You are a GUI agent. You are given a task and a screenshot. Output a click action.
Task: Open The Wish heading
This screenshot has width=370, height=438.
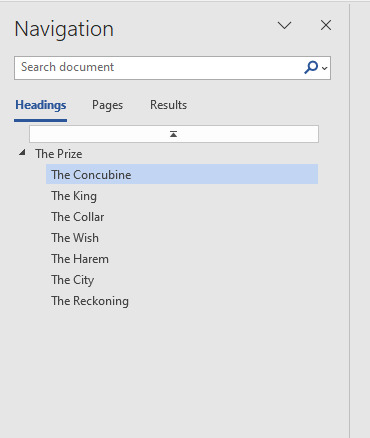pos(75,238)
